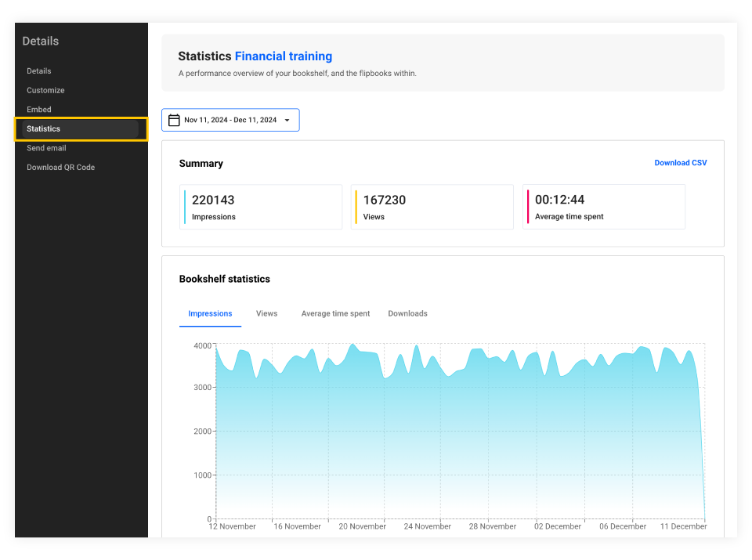Click the Average time spent card

(x=603, y=206)
